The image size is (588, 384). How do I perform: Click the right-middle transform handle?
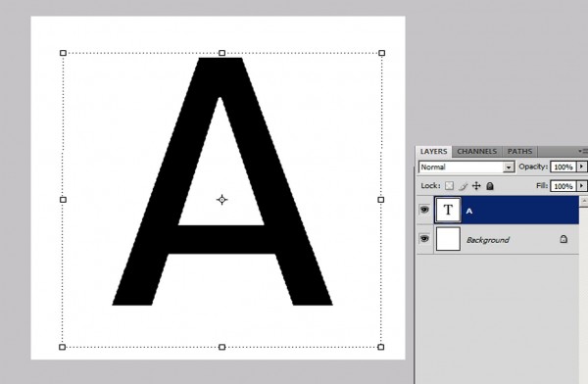pos(380,200)
